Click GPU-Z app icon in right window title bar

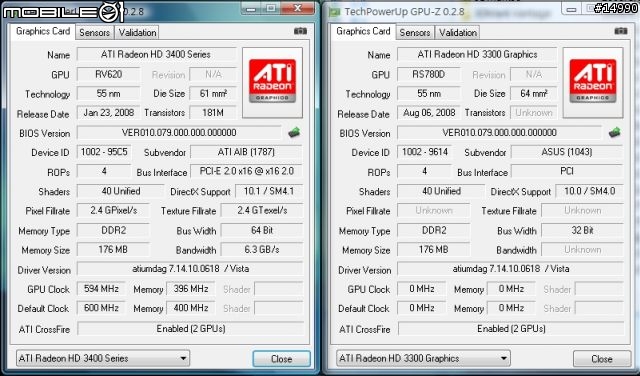pyautogui.click(x=334, y=11)
